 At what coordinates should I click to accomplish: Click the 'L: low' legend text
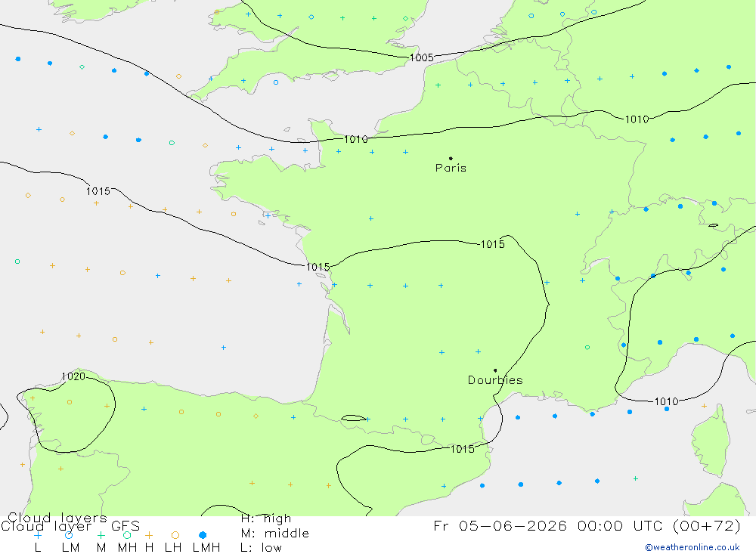coord(261,548)
